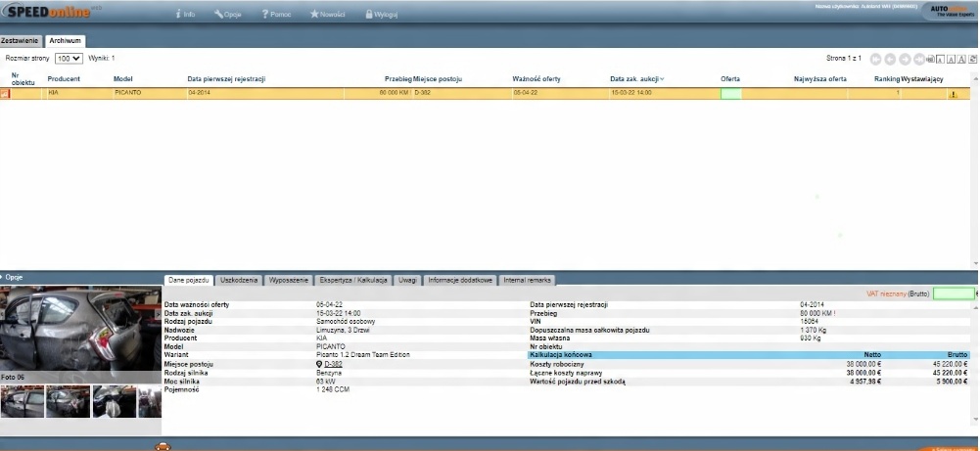The height and width of the screenshot is (451, 980).
Task: Click the Brutto offer input field
Action: tap(953, 293)
